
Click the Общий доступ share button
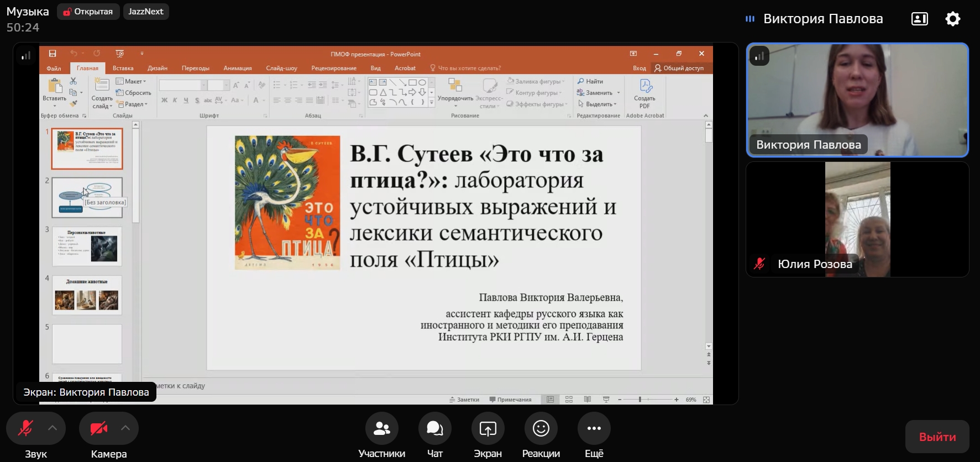coord(679,68)
